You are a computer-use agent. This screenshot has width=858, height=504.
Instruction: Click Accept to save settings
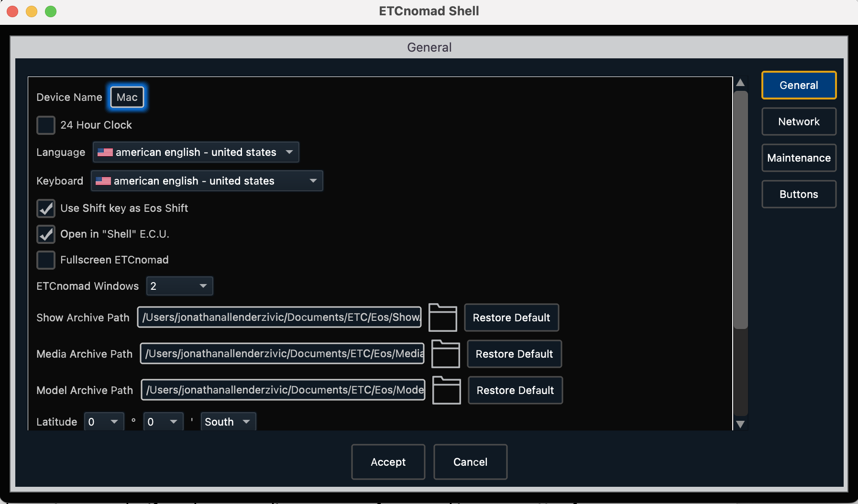pyautogui.click(x=387, y=462)
